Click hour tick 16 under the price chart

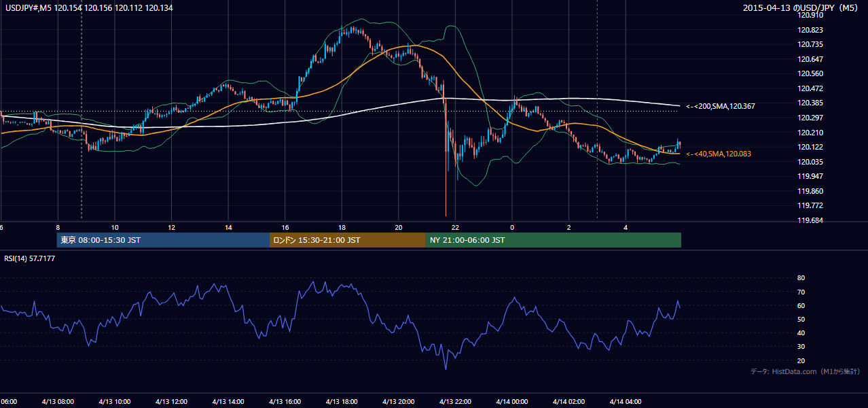pos(285,227)
